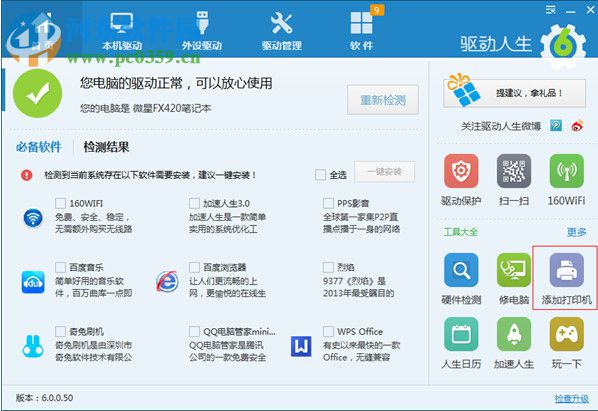This screenshot has height=411, width=598.
Task: Open the 玩一下 gamepad icon
Action: click(x=567, y=334)
